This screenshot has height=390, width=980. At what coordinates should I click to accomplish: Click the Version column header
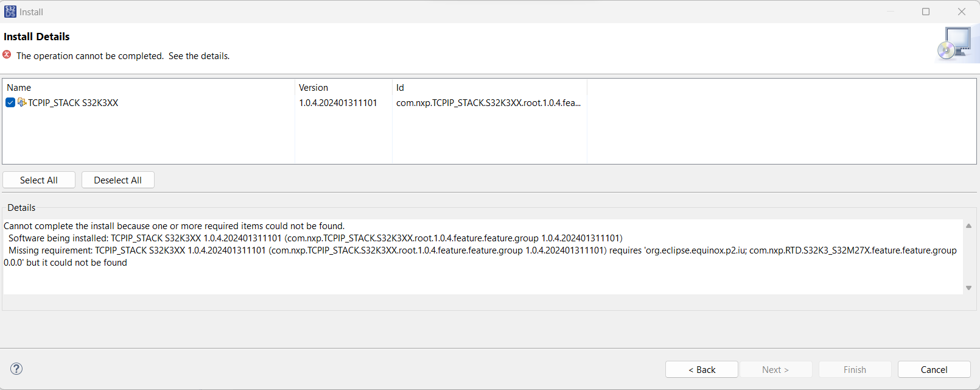pyautogui.click(x=313, y=87)
